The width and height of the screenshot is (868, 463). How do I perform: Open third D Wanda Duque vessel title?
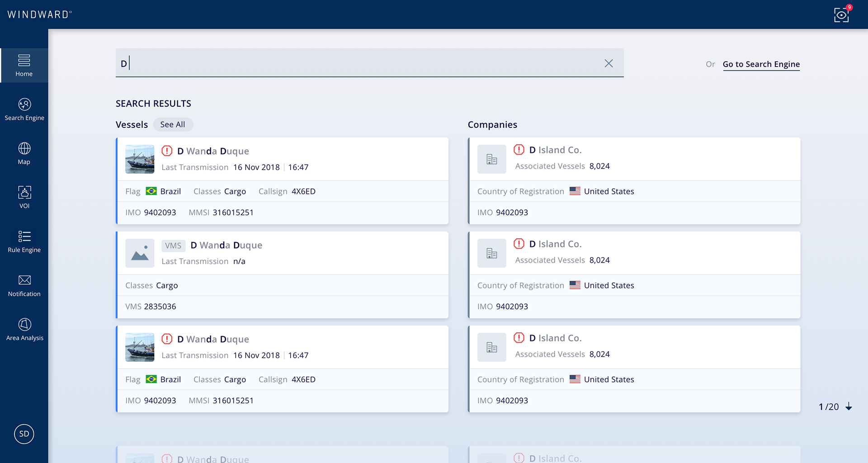pyautogui.click(x=213, y=339)
